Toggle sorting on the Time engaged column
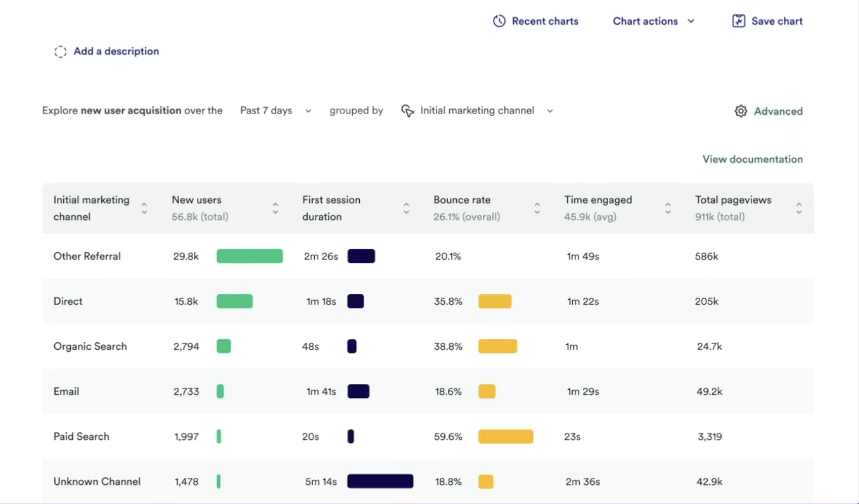Screen dimensions: 859x504 pyautogui.click(x=668, y=208)
